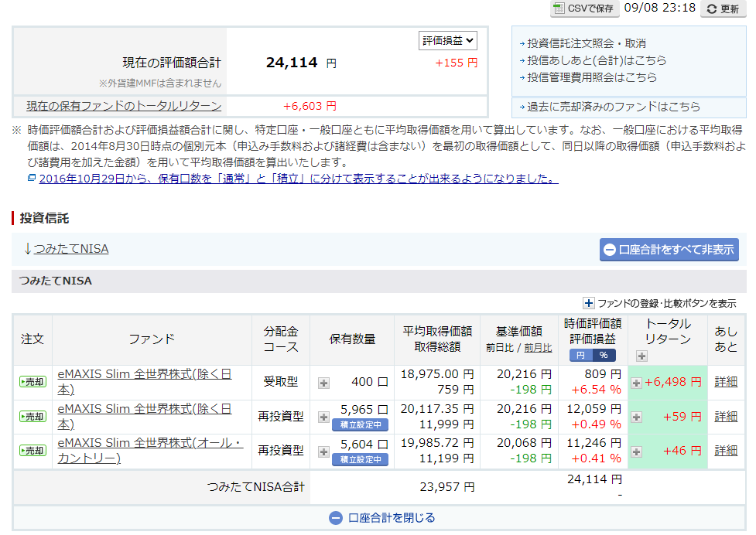Expand total return detail for +46円
Screen dimensions: 756x535
coord(636,452)
